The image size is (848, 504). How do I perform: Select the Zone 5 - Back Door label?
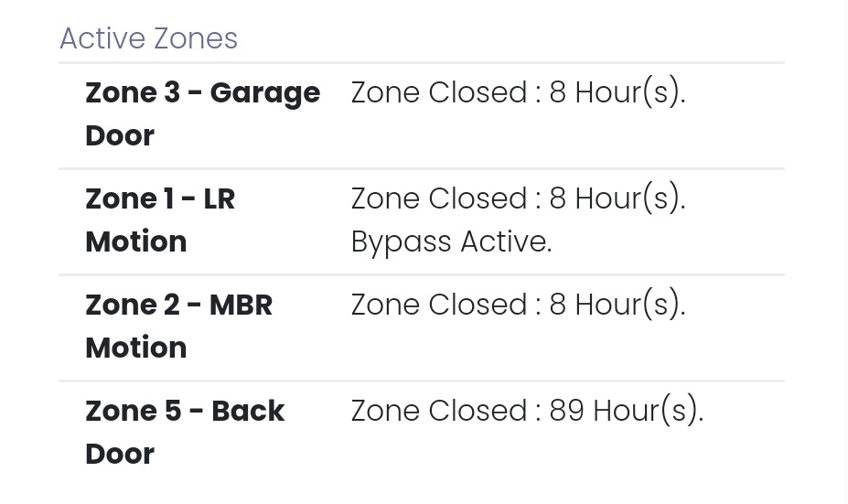tap(185, 432)
